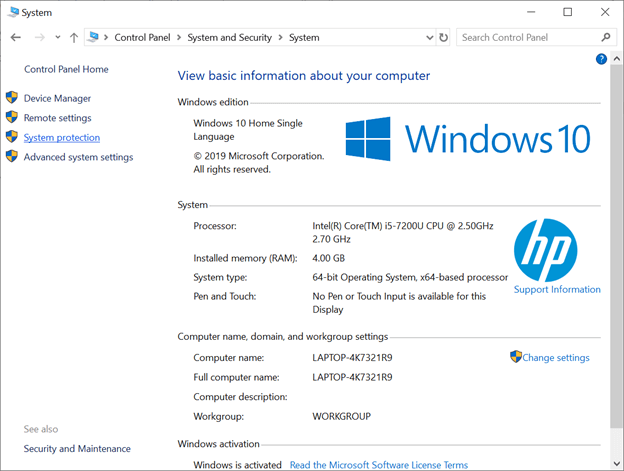Screen dimensions: 624x471
Task: Go back using the back arrow
Action: tap(16, 37)
